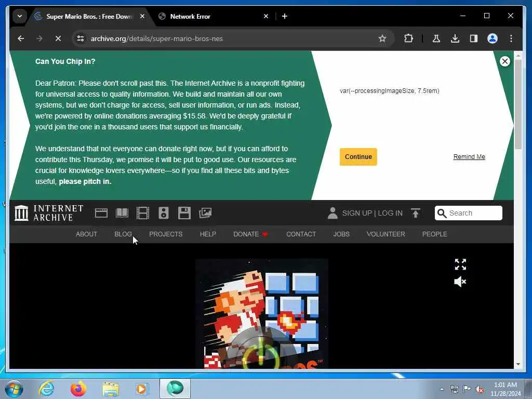Switch to the Super Mario Bros. tab
Viewport: 532px width, 399px height.
pyautogui.click(x=90, y=16)
